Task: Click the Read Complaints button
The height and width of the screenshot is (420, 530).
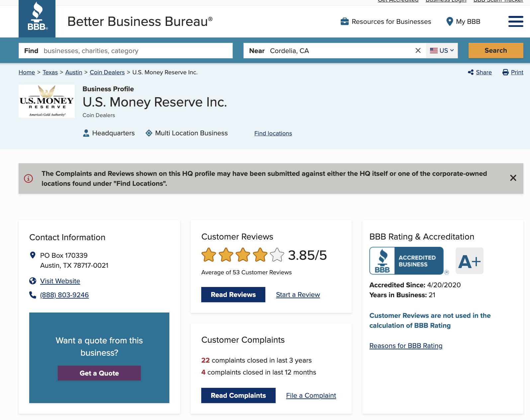Action: (x=238, y=395)
